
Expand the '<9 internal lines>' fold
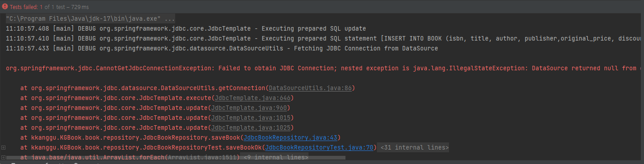tap(276, 157)
